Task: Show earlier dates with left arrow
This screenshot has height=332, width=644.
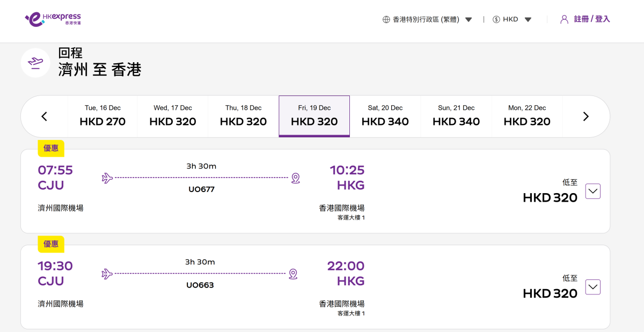Action: tap(45, 116)
